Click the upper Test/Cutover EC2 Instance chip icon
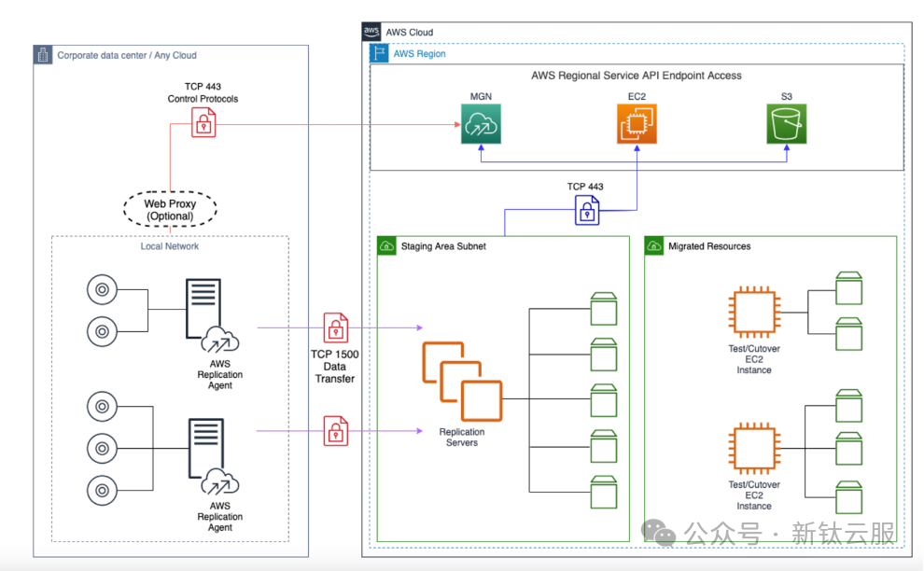The height and width of the screenshot is (571, 924). click(754, 313)
